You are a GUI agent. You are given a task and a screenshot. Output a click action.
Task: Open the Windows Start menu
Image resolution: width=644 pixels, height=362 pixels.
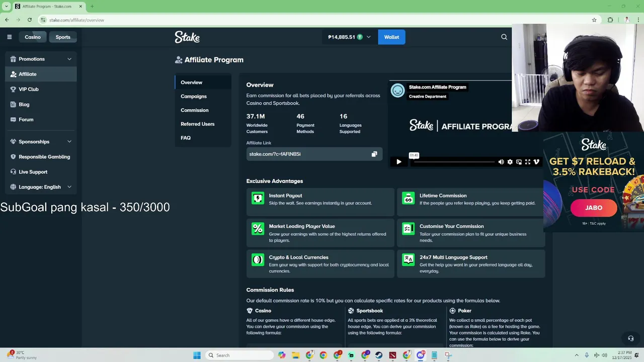[x=197, y=355]
